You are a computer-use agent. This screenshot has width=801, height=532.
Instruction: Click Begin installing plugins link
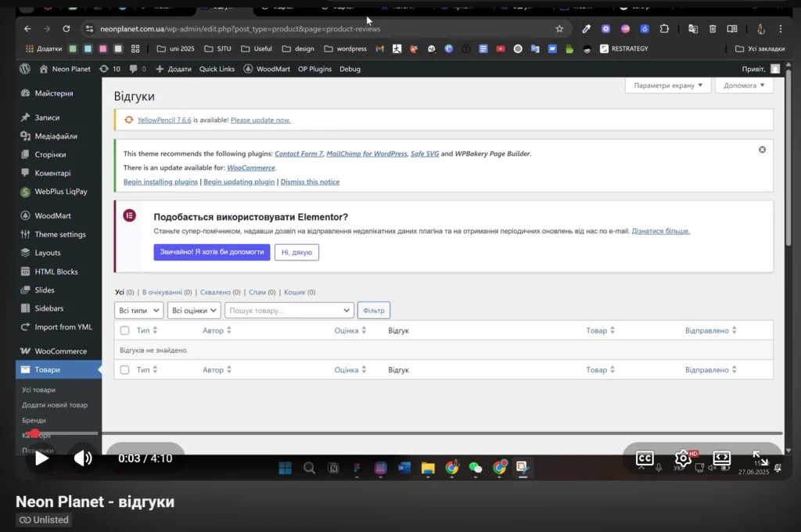click(160, 182)
